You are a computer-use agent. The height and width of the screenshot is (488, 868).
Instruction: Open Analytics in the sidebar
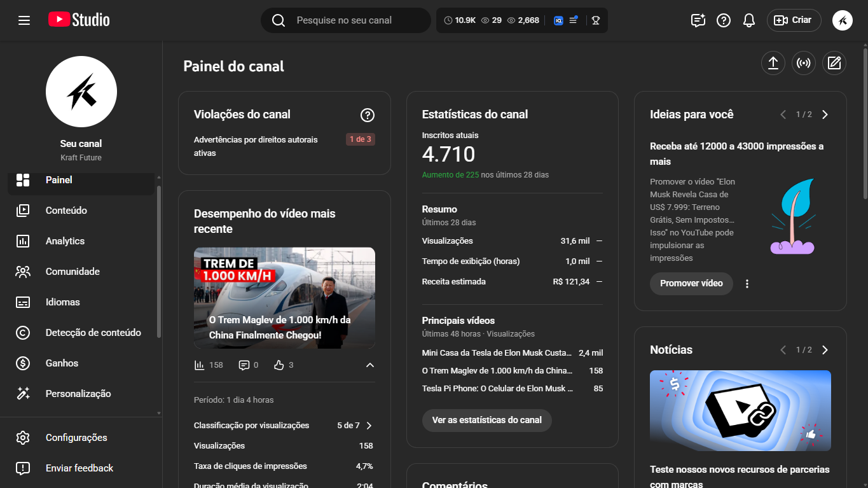coord(65,241)
